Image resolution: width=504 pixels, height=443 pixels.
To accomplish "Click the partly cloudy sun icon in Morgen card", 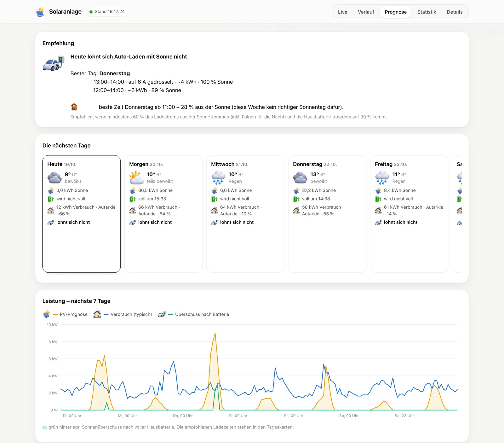I will [136, 178].
